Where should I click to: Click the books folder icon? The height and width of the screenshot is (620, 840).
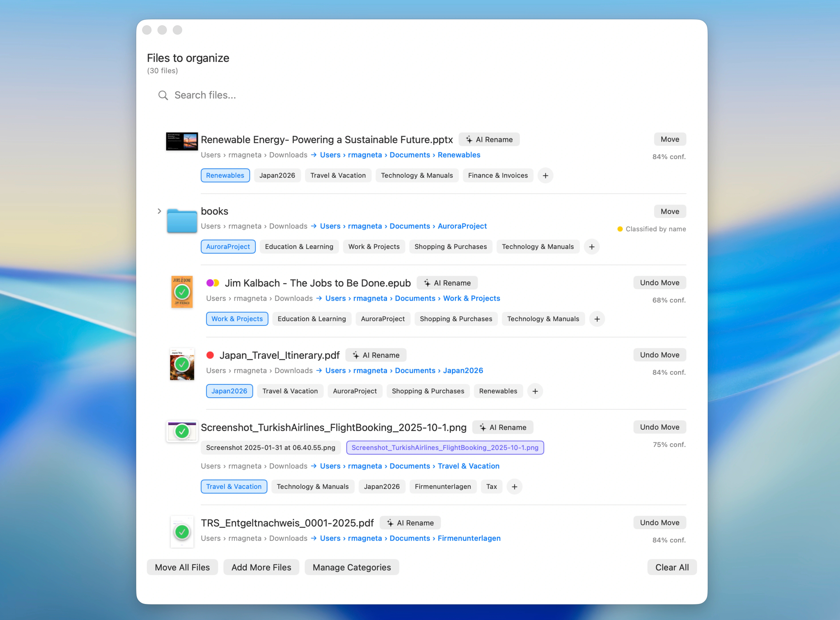point(182,221)
